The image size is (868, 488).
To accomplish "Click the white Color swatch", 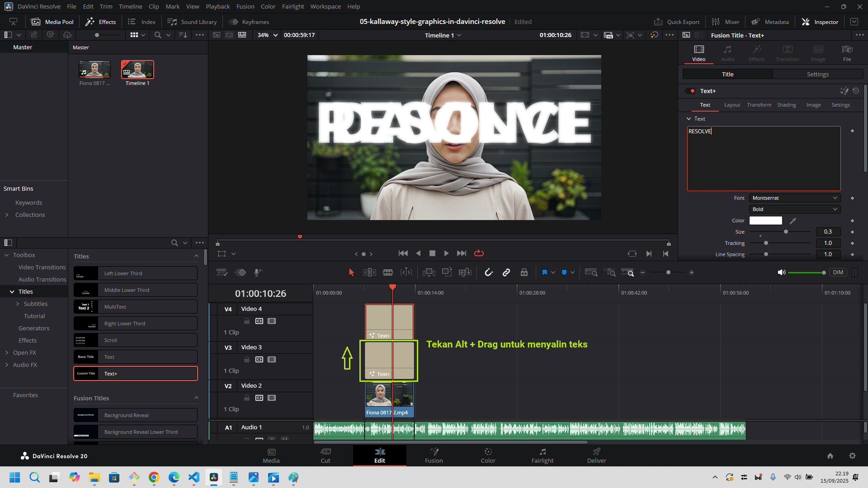I will click(x=765, y=221).
